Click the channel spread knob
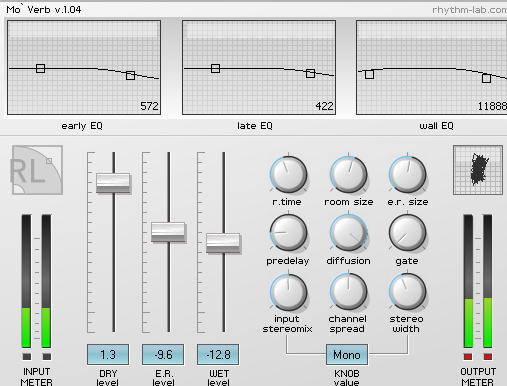Image resolution: width=507 pixels, height=386 pixels. click(x=349, y=292)
